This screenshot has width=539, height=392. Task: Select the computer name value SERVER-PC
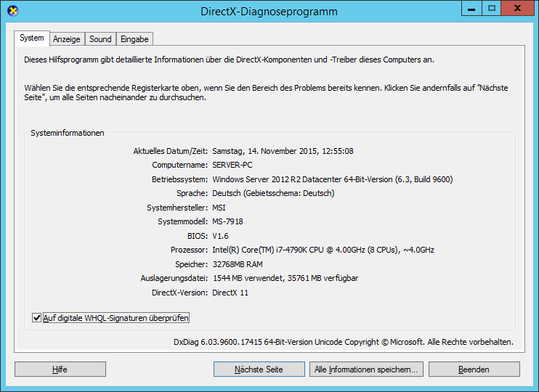pyautogui.click(x=232, y=165)
